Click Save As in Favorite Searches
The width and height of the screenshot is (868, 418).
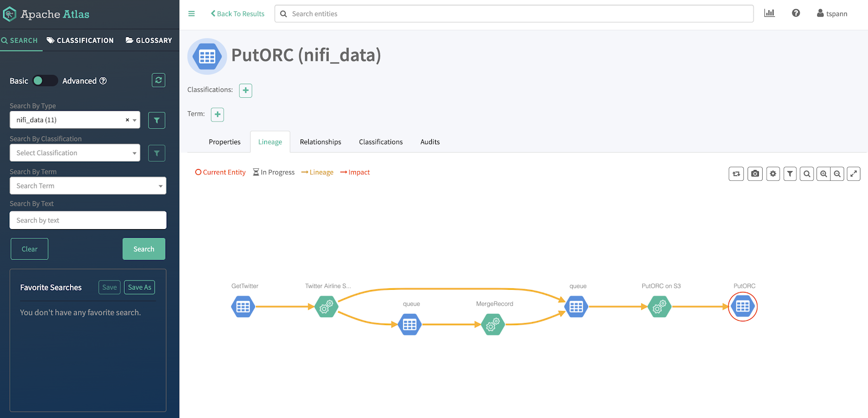(139, 287)
